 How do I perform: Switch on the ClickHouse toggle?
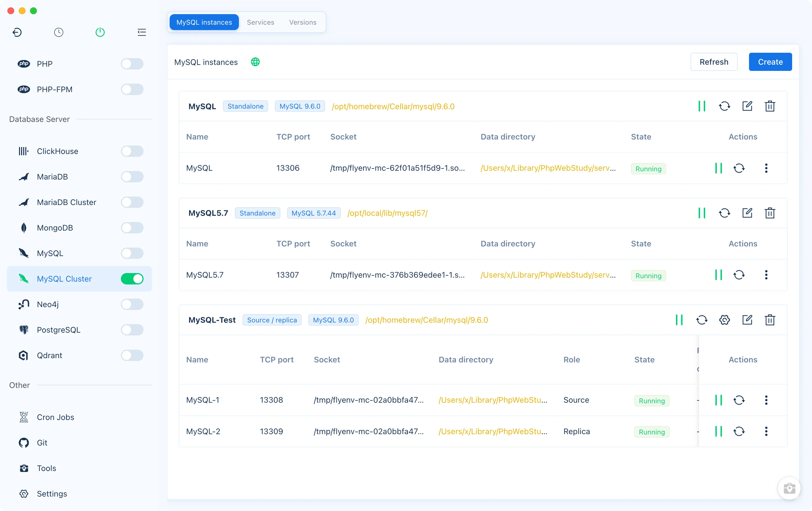[132, 151]
